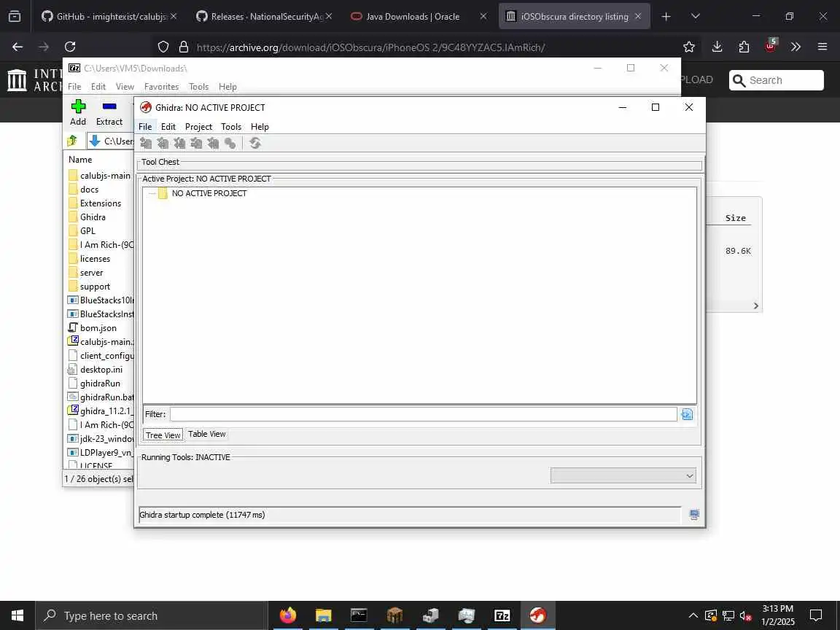
Task: Click the 7-Zip icon on the taskbar
Action: tap(502, 615)
